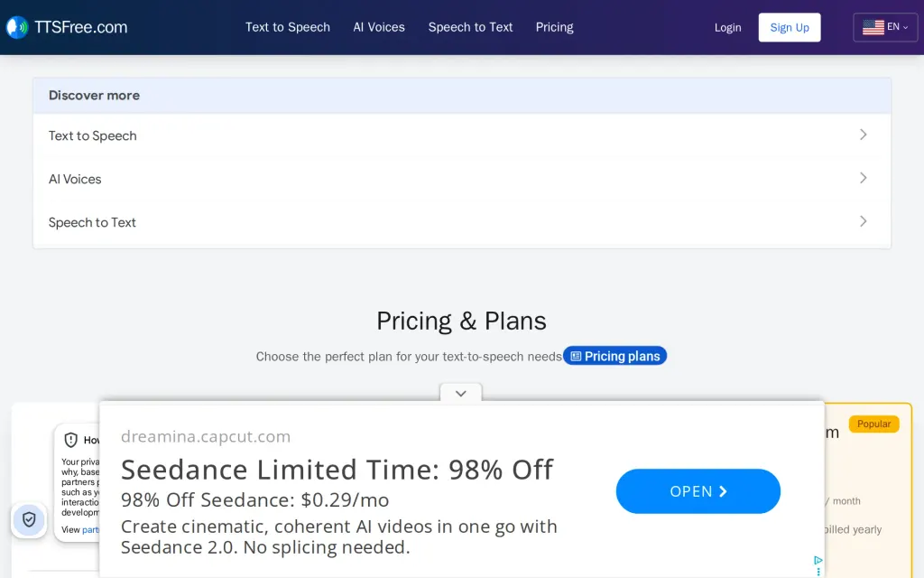The height and width of the screenshot is (578, 924).
Task: Click chevron arrow on AI Voices row
Action: [863, 178]
